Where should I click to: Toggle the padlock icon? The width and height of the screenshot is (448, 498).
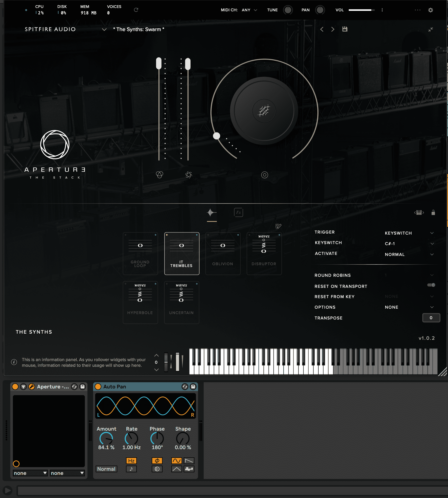click(x=433, y=212)
